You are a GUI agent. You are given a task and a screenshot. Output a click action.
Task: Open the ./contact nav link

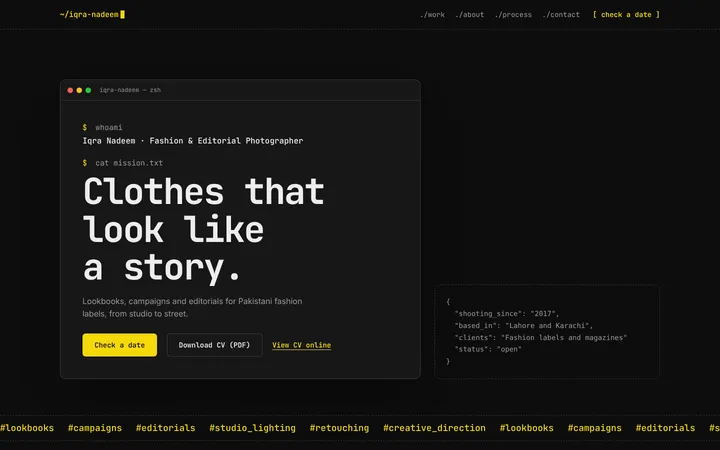click(x=561, y=15)
